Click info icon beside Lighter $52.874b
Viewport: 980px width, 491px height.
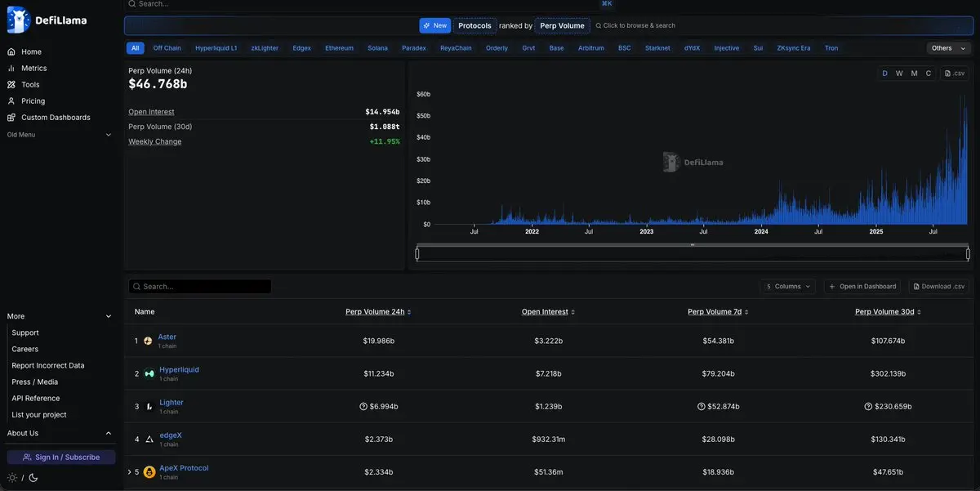pyautogui.click(x=701, y=406)
